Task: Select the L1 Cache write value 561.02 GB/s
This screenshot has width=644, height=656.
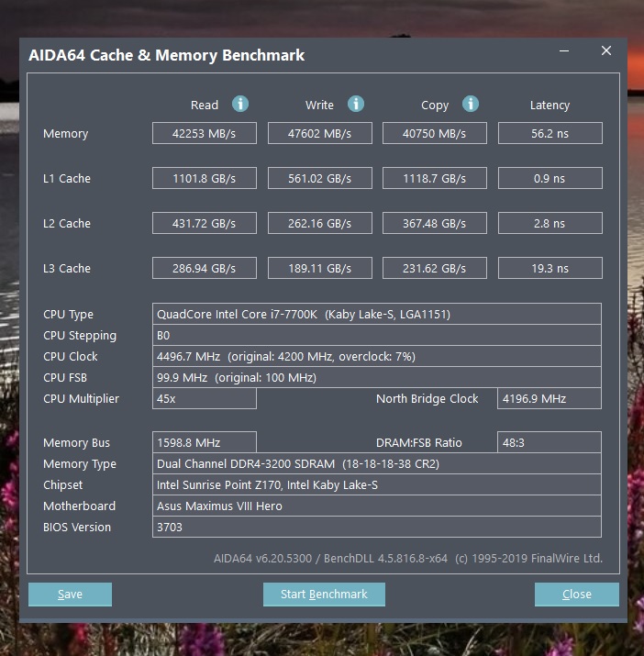Action: (x=319, y=178)
